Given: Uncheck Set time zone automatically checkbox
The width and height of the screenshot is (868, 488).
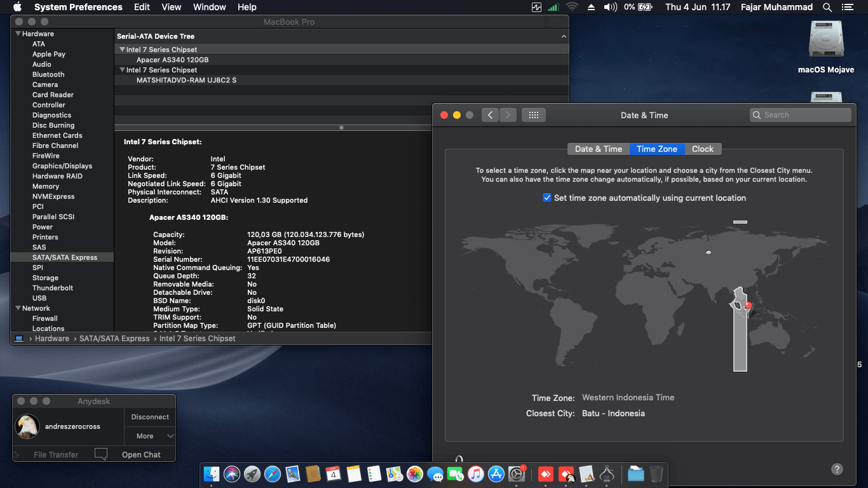Looking at the screenshot, I should [x=547, y=198].
